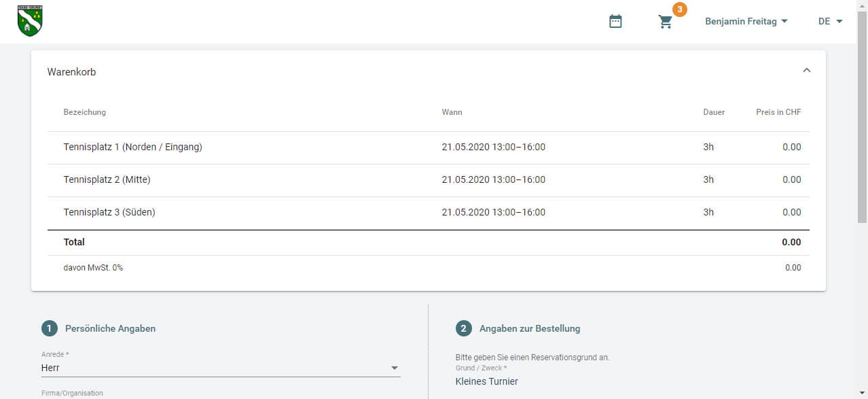Click the step 1 circle for Persönliche Angaben
Screen dimensions: 868x399
tap(49, 328)
